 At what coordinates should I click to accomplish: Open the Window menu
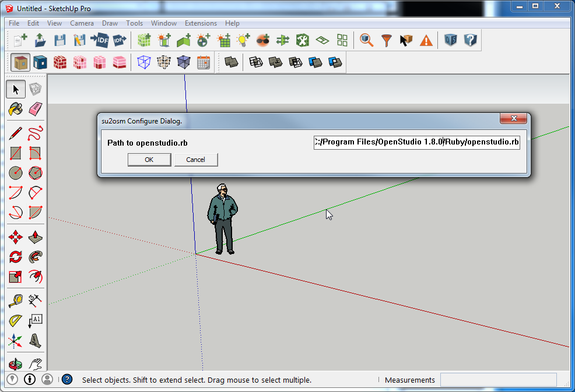pos(163,23)
